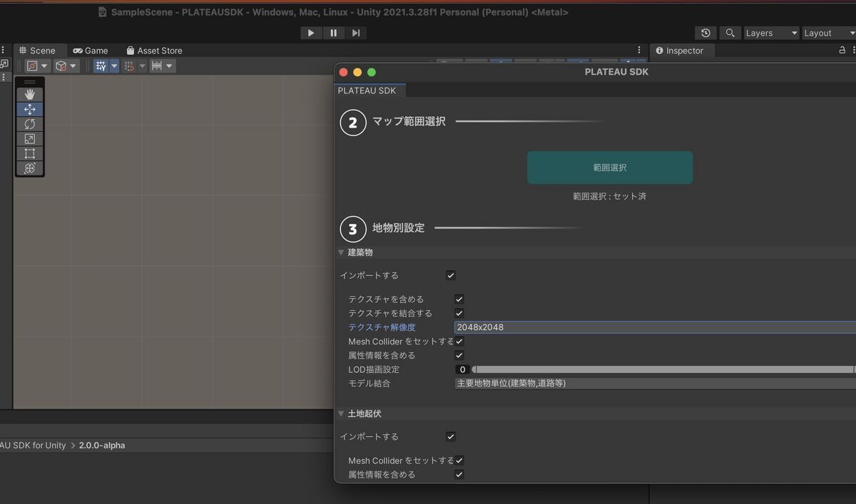Open the Layers dropdown
Viewport: 856px width, 504px height.
point(771,33)
